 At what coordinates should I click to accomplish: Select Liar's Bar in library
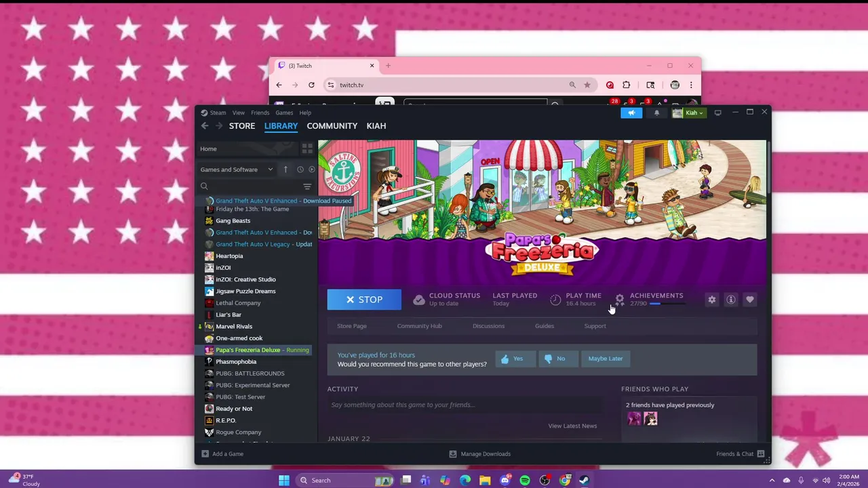point(229,314)
